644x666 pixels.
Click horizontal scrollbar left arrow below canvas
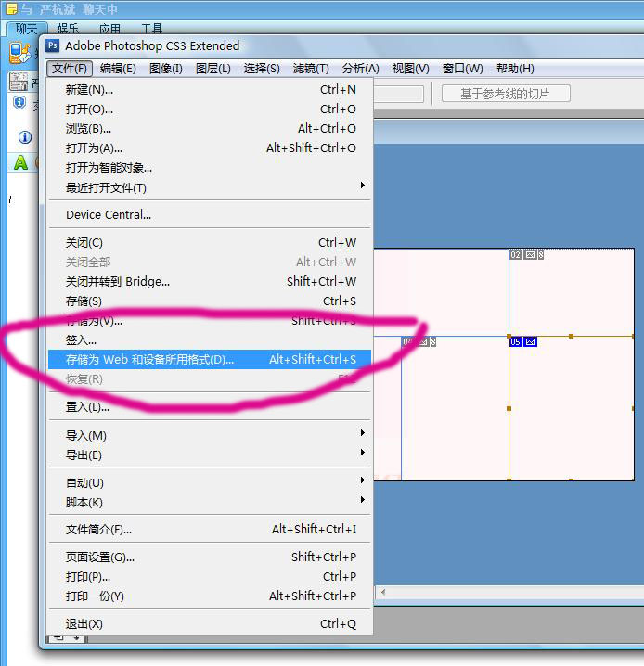(x=383, y=592)
